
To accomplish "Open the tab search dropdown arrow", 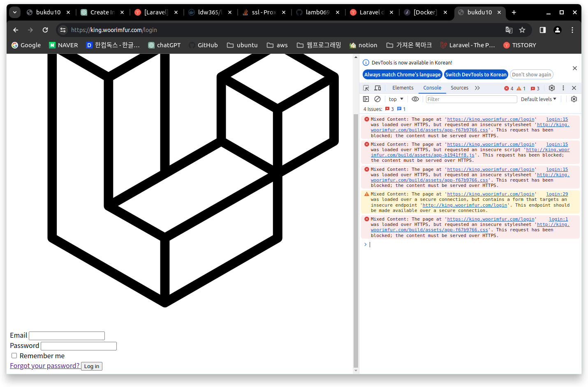I will [15, 12].
